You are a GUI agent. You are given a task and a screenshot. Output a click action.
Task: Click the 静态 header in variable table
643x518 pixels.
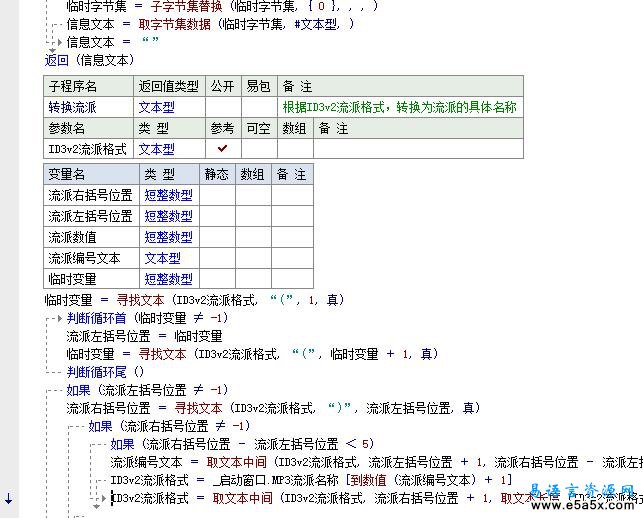(x=217, y=174)
